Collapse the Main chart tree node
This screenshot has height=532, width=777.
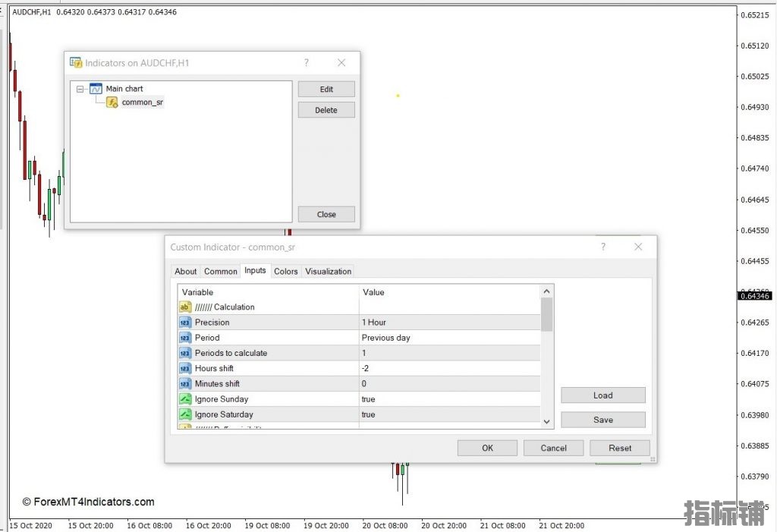(x=80, y=90)
